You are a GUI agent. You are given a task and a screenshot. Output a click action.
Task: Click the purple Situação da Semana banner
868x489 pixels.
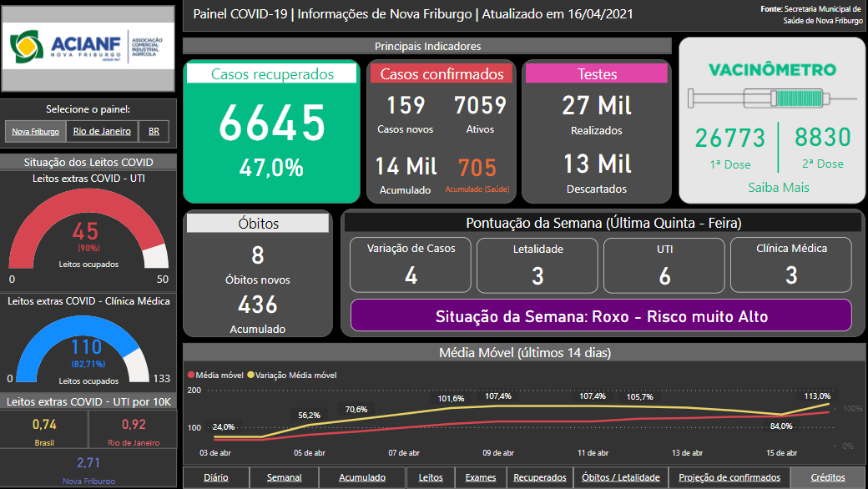pyautogui.click(x=601, y=317)
